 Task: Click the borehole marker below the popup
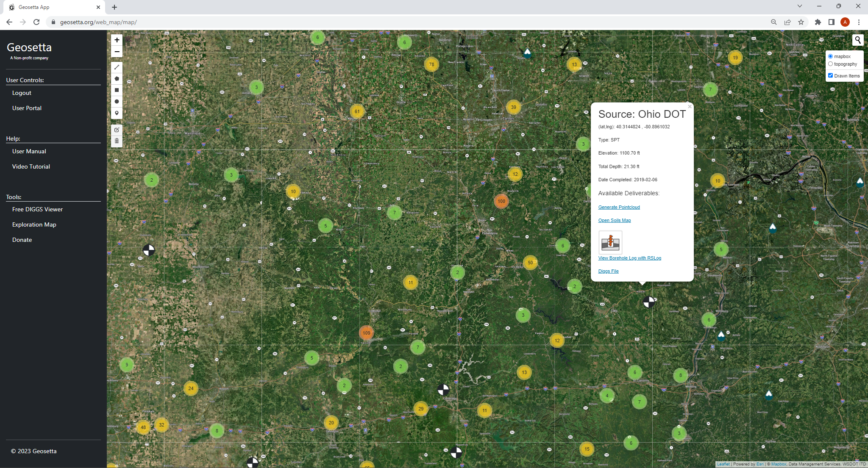(649, 302)
